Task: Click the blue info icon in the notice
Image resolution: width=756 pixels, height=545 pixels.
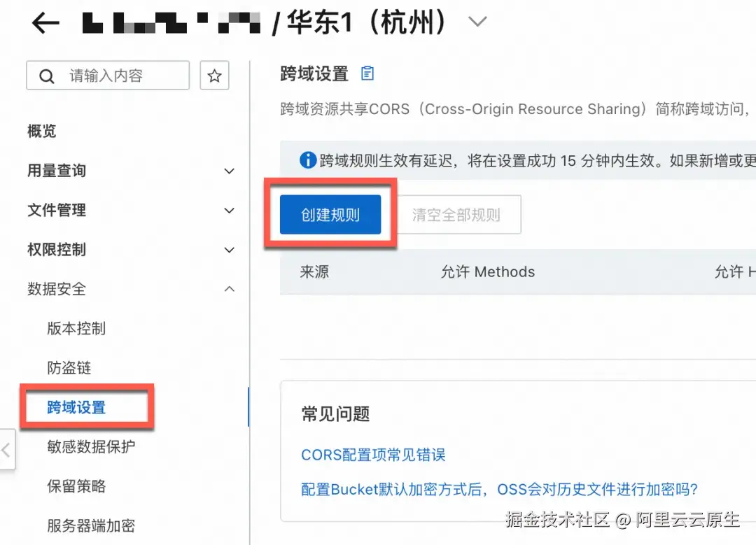Action: tap(308, 160)
